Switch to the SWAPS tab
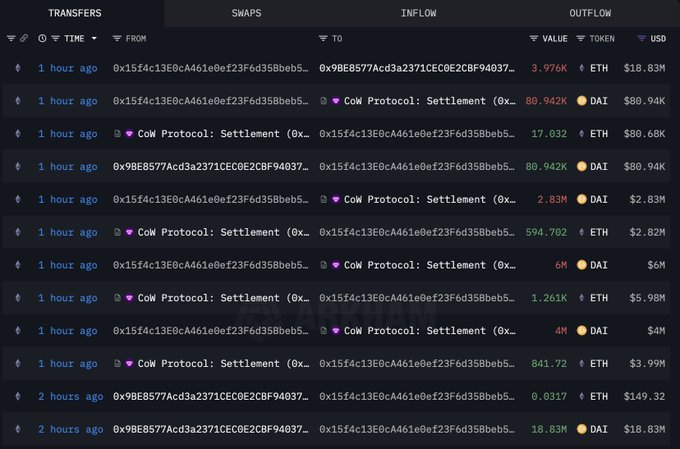 coord(247,13)
